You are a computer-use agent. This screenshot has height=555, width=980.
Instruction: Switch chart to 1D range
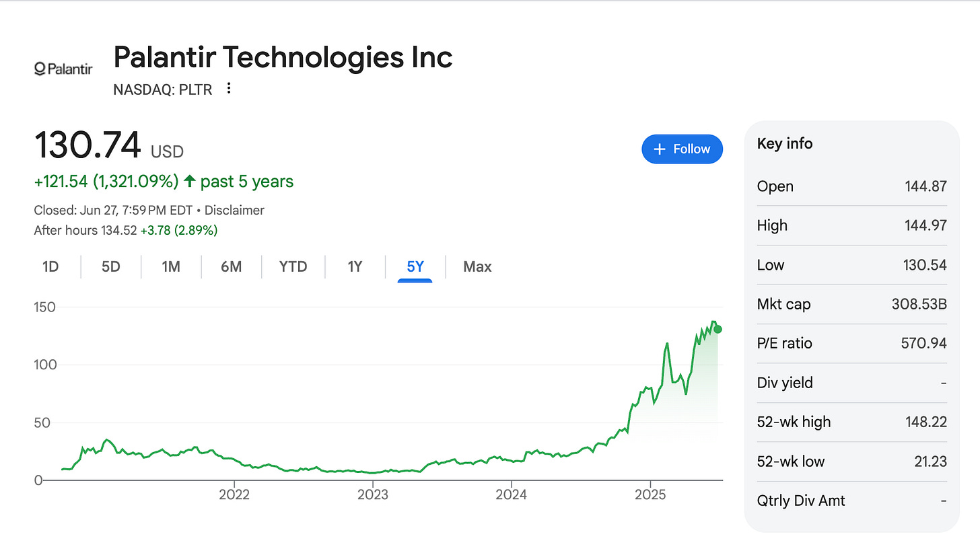click(x=50, y=266)
